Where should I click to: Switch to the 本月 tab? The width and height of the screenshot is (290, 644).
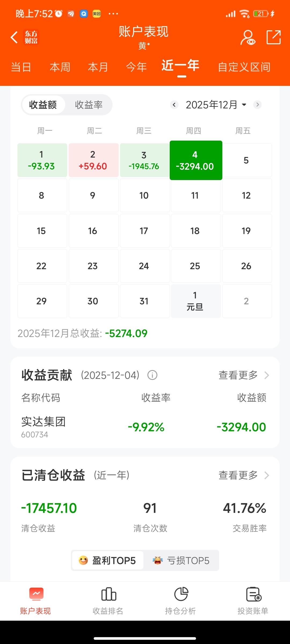pos(98,67)
